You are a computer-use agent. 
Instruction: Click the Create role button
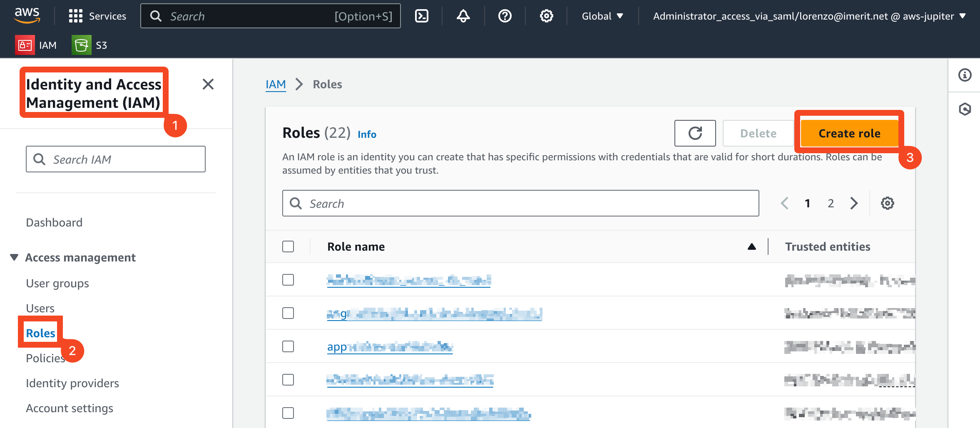point(849,133)
